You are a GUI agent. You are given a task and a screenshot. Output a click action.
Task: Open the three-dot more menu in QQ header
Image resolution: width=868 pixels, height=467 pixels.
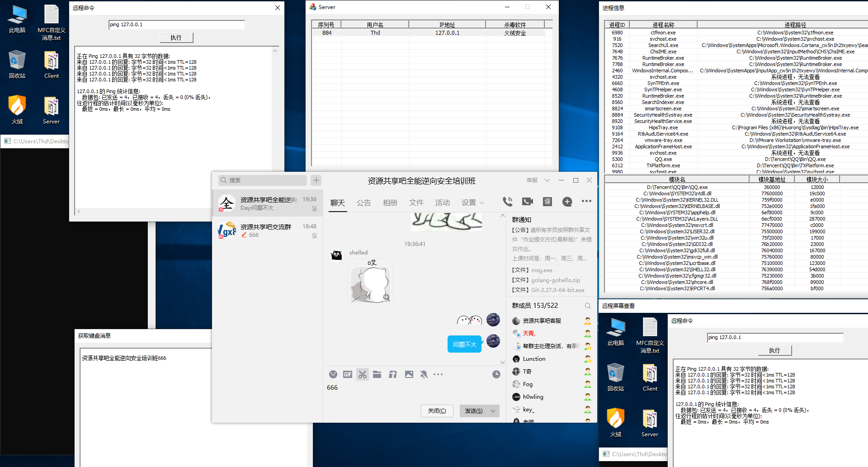coord(586,201)
